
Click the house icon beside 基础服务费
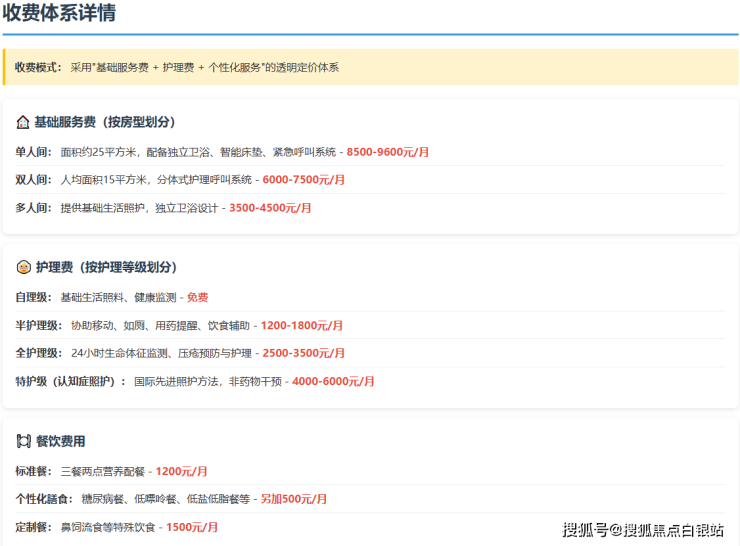pos(23,122)
